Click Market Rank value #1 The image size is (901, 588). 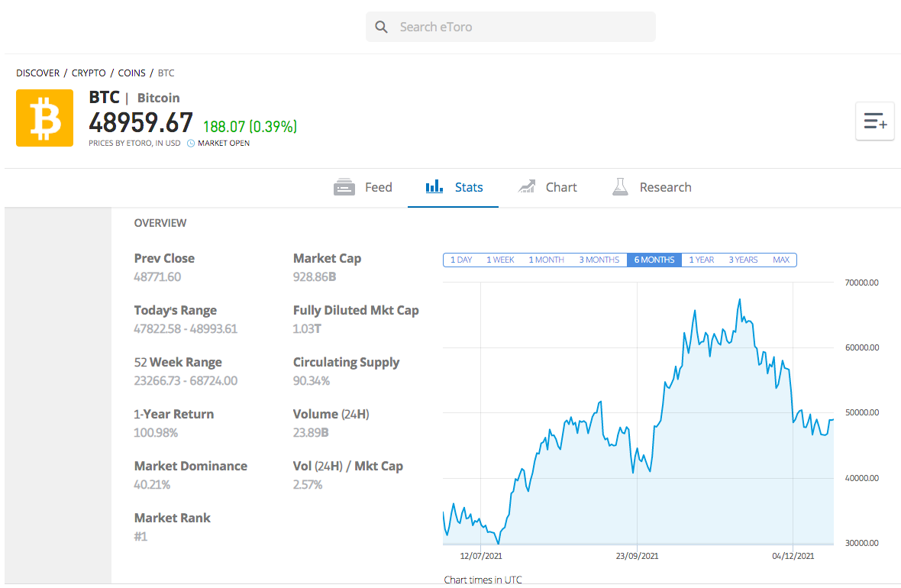[140, 536]
